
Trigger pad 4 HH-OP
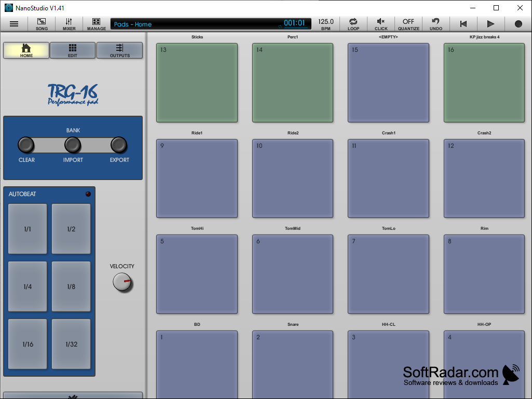[x=484, y=365]
